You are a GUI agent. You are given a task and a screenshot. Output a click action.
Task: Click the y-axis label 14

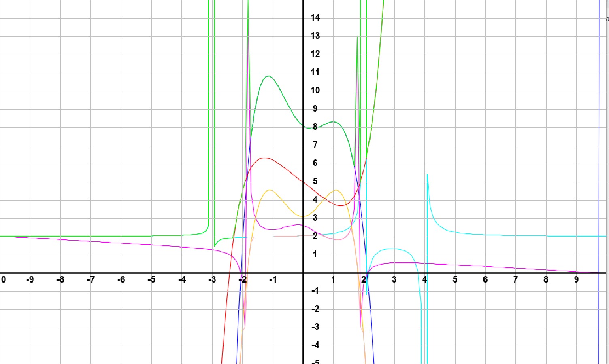(315, 17)
